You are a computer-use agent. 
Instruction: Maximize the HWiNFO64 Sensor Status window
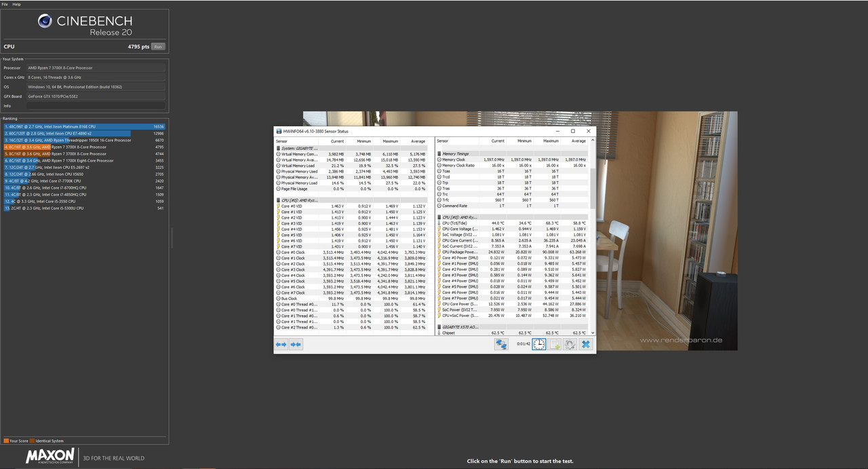point(572,131)
